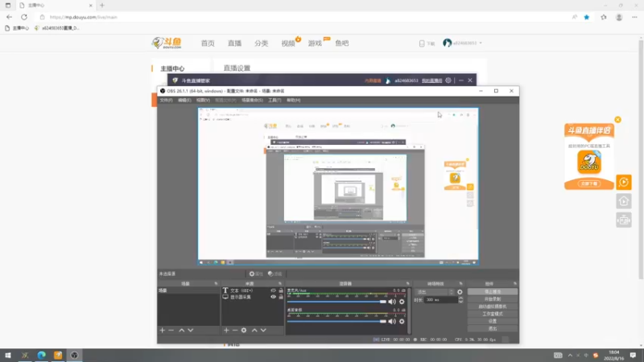Adjust the 桌面音频 volume slider
The width and height of the screenshot is (644, 362).
pos(336,321)
